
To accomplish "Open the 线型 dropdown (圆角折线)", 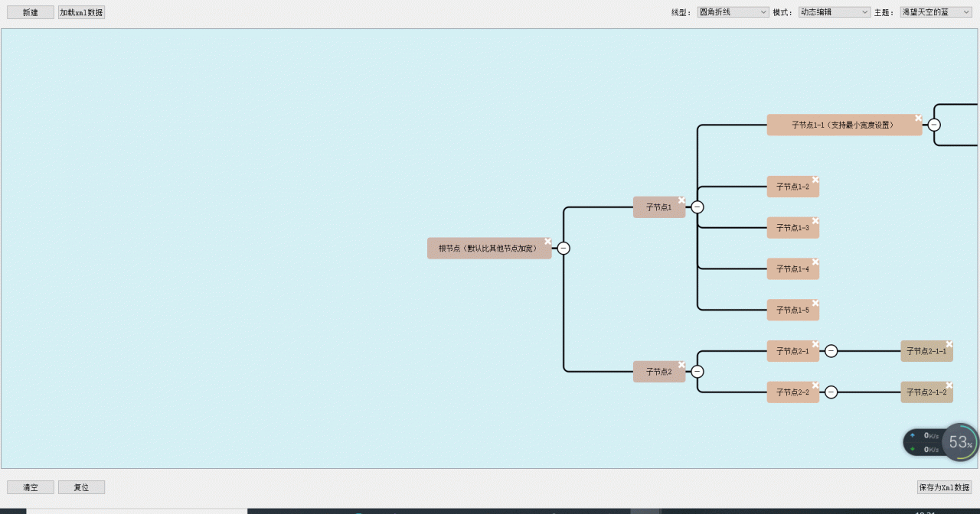I will [x=733, y=12].
